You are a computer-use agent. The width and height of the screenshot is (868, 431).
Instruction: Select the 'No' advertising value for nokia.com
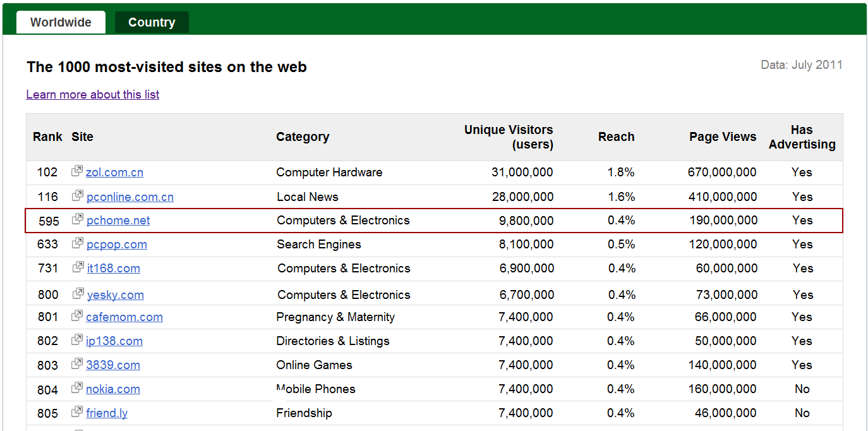click(x=802, y=389)
